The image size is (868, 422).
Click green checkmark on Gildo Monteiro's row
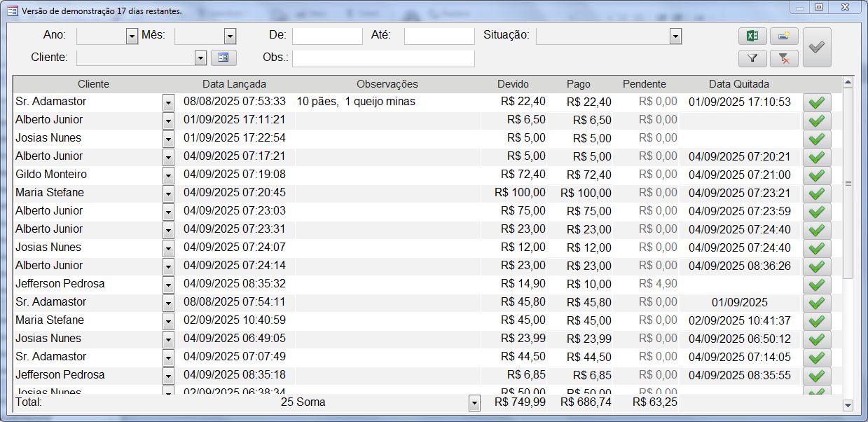coord(816,175)
